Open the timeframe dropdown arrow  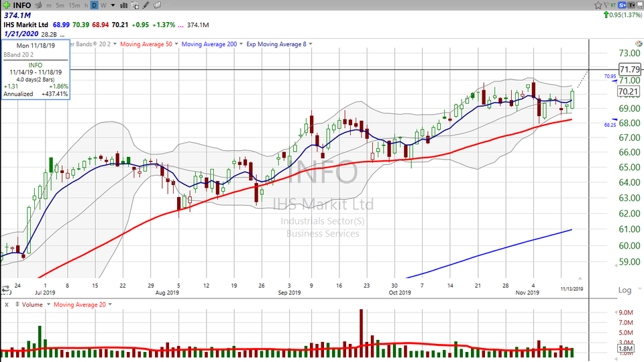pyautogui.click(x=113, y=6)
